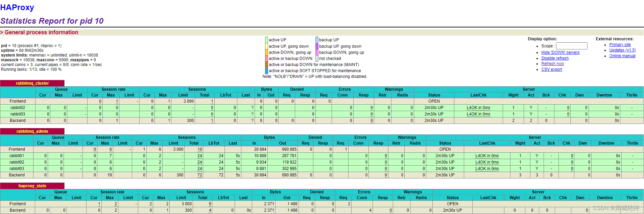This screenshot has width=644, height=214.
Task: Click the Disable refresh link
Action: [x=555, y=58]
